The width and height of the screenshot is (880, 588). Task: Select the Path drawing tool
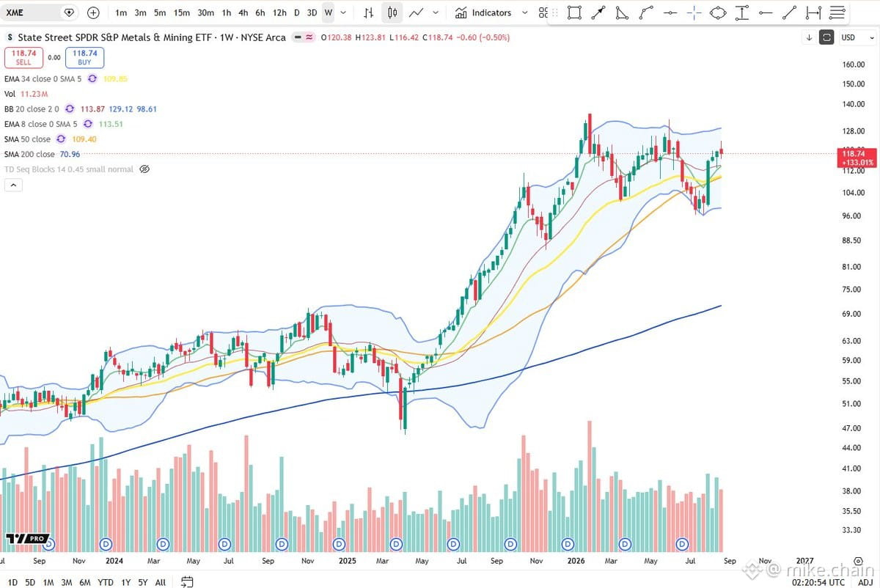[x=646, y=12]
